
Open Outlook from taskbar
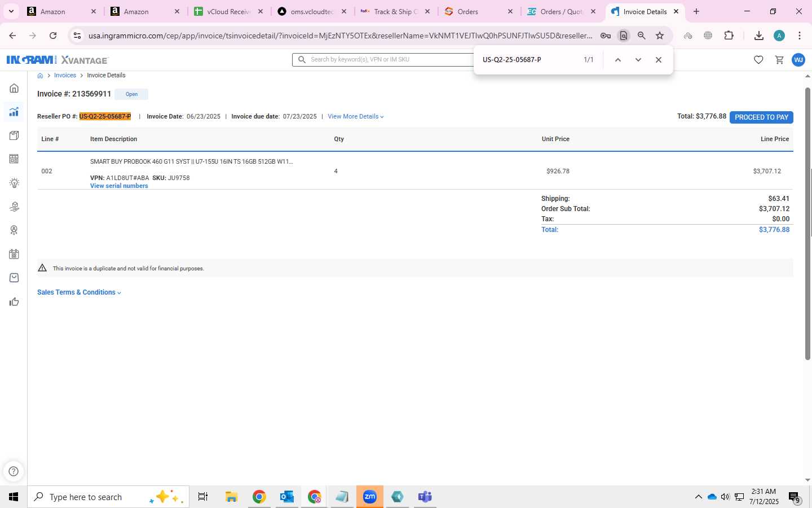[x=286, y=497]
